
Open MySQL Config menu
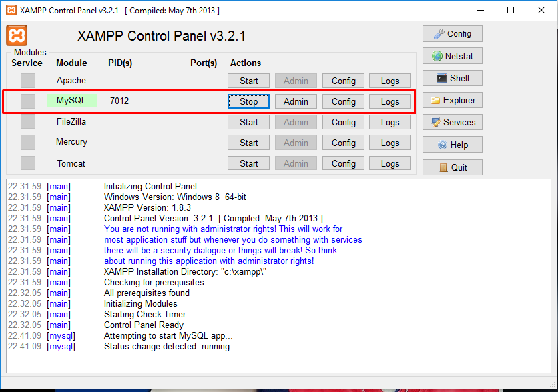tap(344, 101)
